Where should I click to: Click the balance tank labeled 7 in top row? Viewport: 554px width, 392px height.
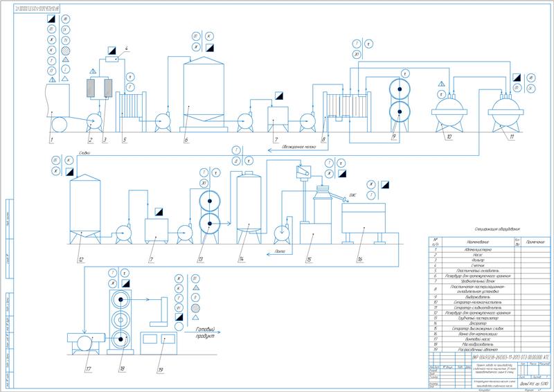(x=278, y=120)
